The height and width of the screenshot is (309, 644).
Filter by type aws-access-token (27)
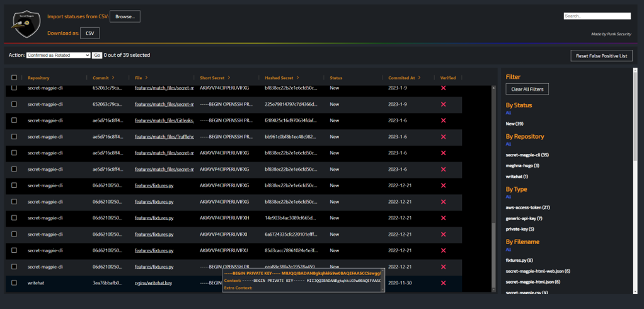(528, 207)
